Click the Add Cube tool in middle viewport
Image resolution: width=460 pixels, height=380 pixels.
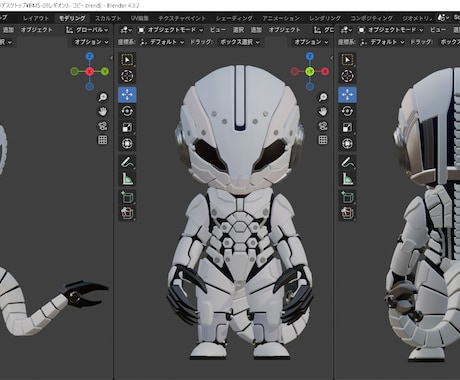coord(127,197)
